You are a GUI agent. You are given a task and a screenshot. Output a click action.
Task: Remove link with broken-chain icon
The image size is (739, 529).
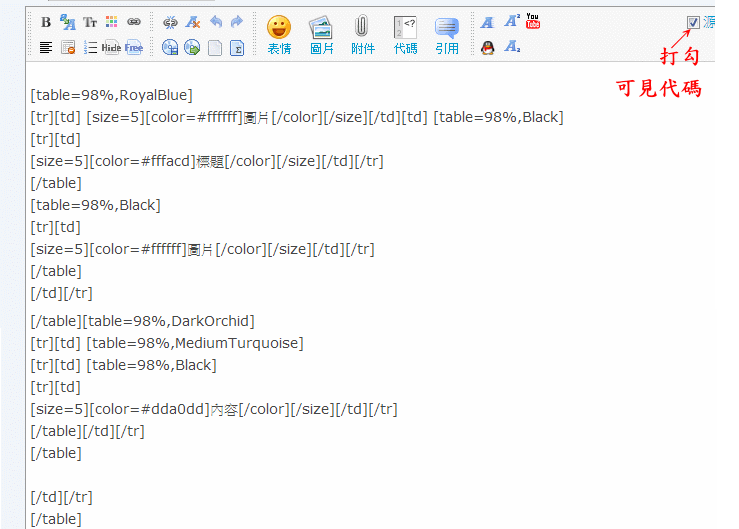coord(170,22)
